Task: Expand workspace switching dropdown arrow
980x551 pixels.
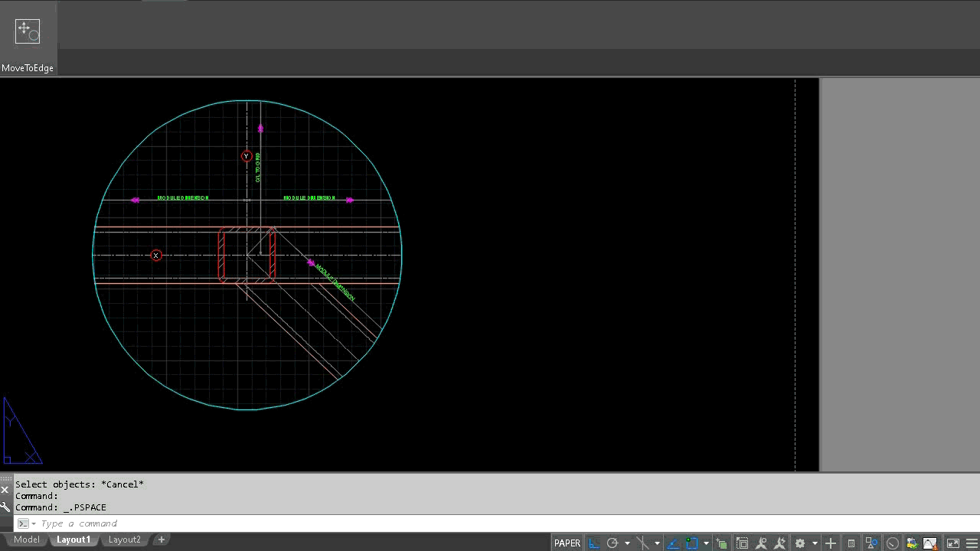Action: [x=815, y=543]
